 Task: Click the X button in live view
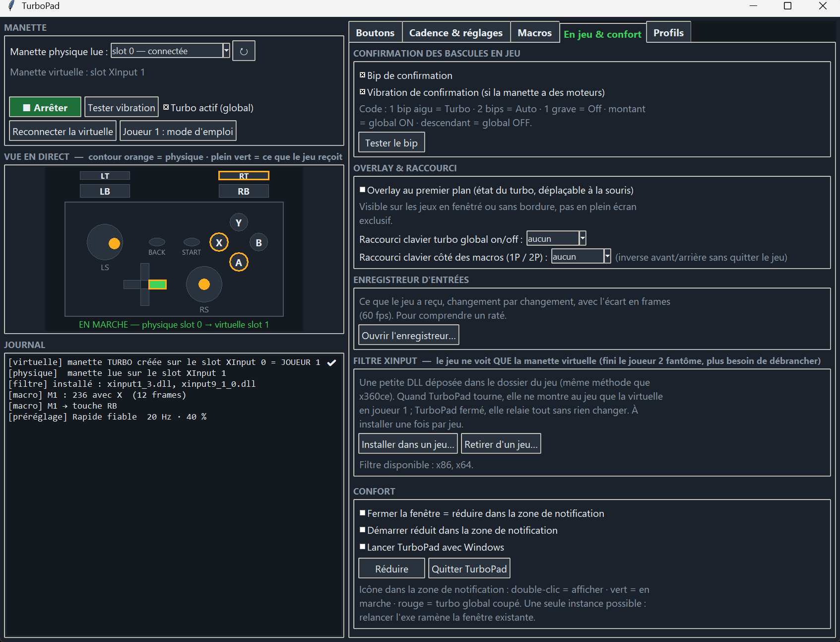point(219,242)
